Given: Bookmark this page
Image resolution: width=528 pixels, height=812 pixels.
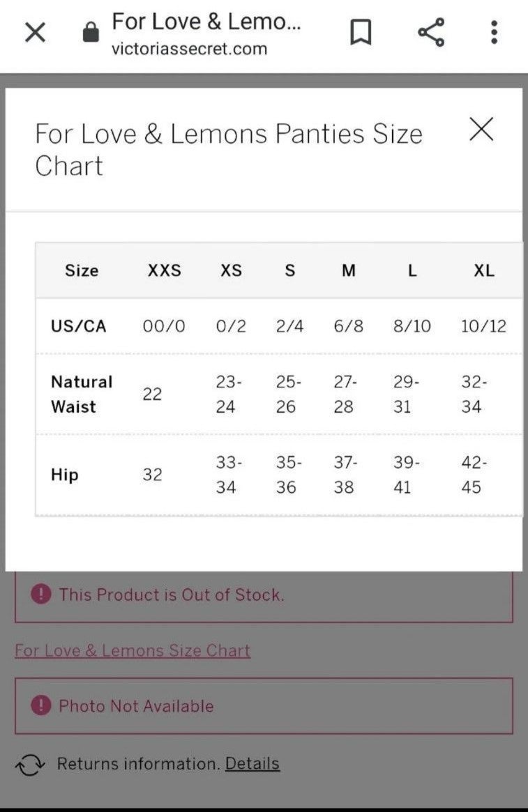Looking at the screenshot, I should (361, 32).
